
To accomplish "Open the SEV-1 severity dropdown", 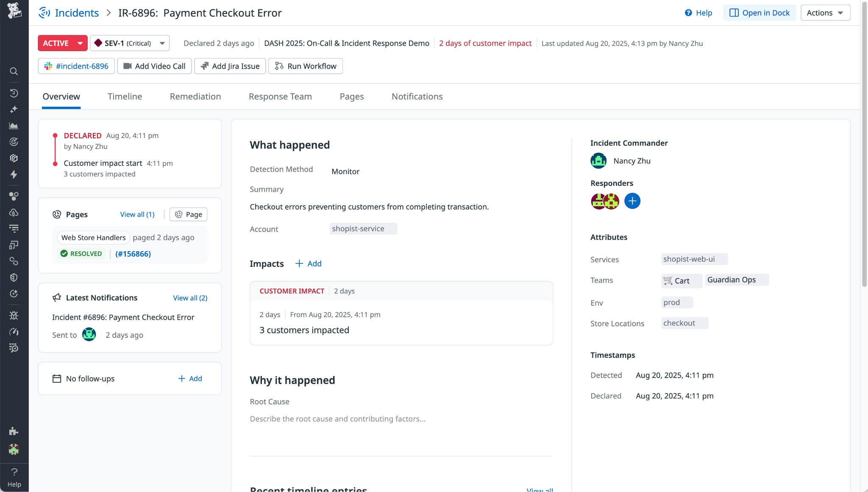I will pos(130,43).
